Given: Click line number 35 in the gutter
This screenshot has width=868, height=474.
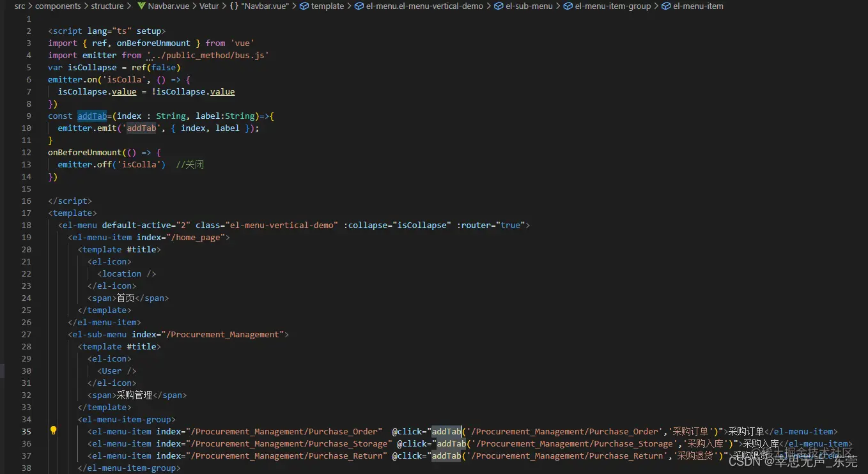Looking at the screenshot, I should pos(26,431).
